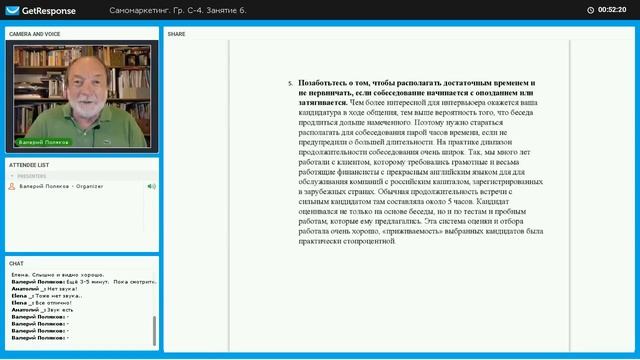Image resolution: width=640 pixels, height=360 pixels.
Task: Click chat message 'Слышно и видно хорошо'
Action: pyautogui.click(x=58, y=275)
